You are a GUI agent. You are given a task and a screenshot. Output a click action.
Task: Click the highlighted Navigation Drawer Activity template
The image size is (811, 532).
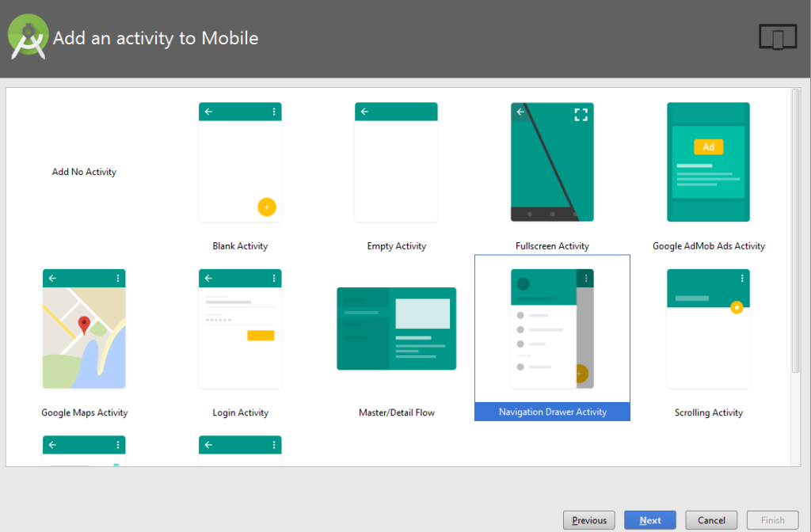552,329
